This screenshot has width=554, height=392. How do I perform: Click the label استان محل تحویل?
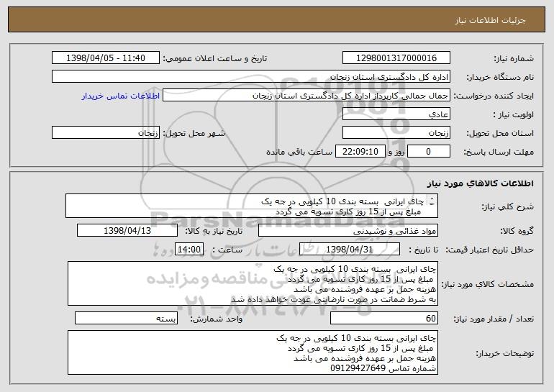[500, 133]
